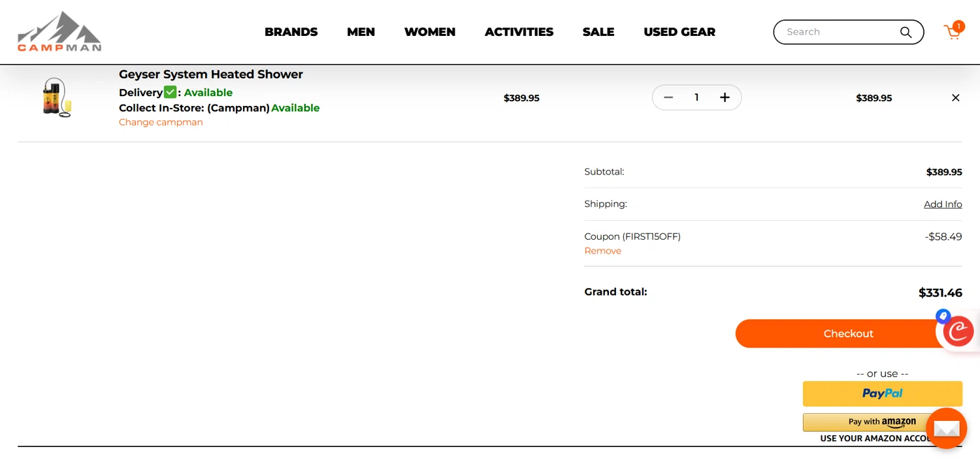Image resolution: width=980 pixels, height=466 pixels.
Task: Open the mail chat bubble icon
Action: pyautogui.click(x=946, y=428)
